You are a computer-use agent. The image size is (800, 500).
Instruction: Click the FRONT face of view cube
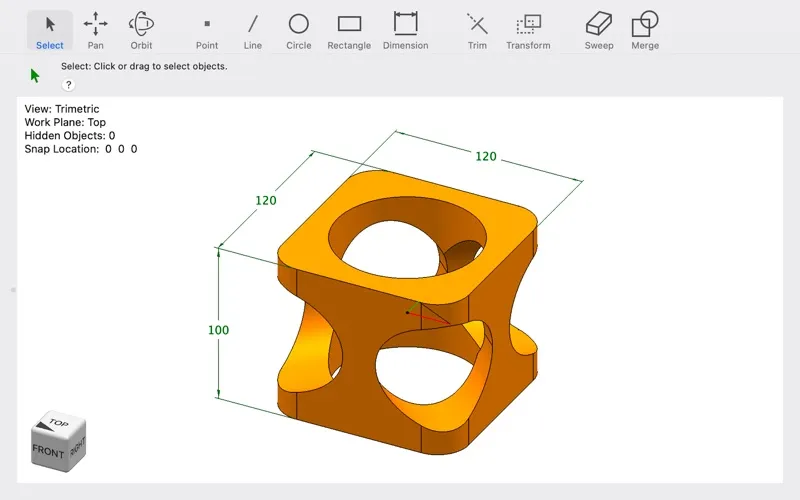coord(48,451)
